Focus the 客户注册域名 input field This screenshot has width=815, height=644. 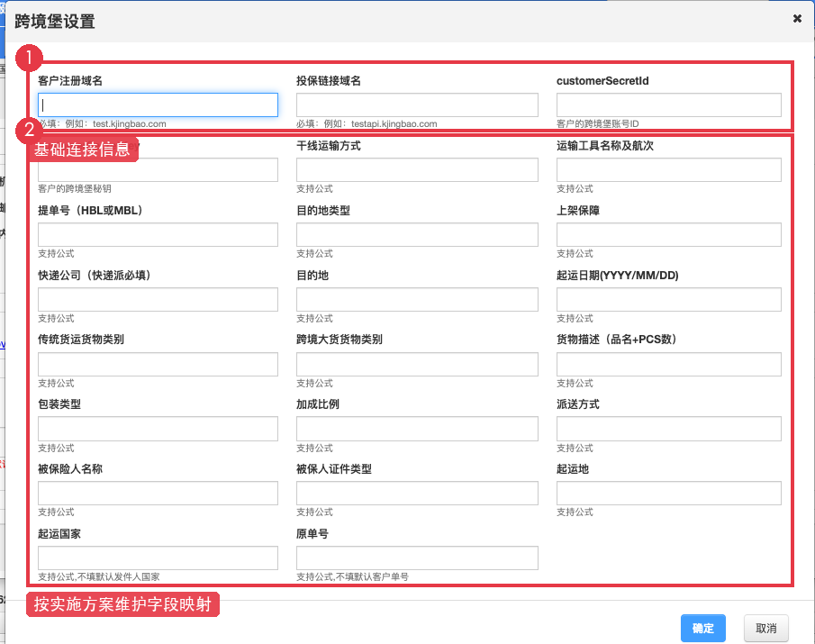[158, 105]
